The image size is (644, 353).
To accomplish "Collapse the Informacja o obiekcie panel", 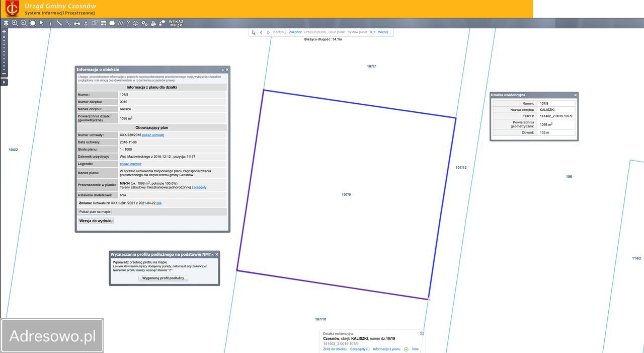I will coord(222,69).
